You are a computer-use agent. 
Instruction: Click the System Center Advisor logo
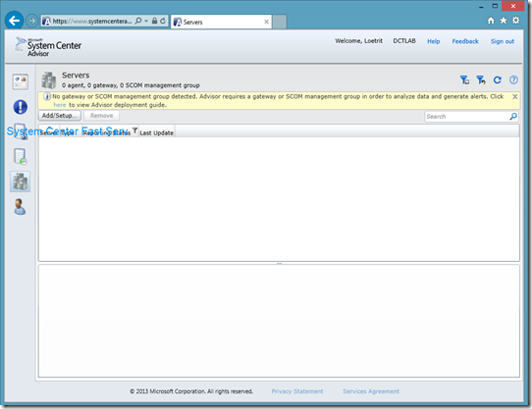[48, 47]
